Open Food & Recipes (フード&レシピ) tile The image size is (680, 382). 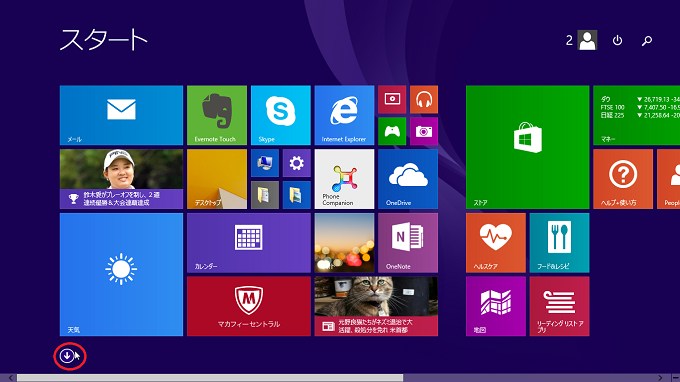[559, 243]
